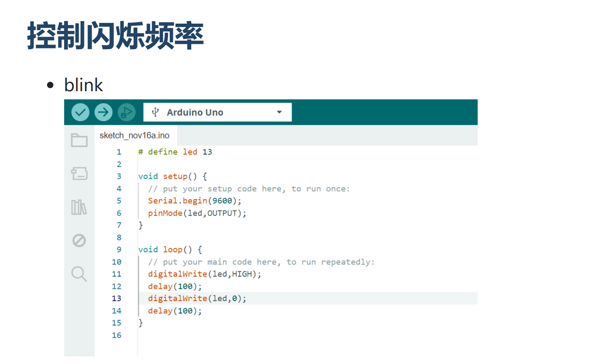Open the Boards Manager panel
This screenshot has height=364, width=593.
tap(79, 174)
